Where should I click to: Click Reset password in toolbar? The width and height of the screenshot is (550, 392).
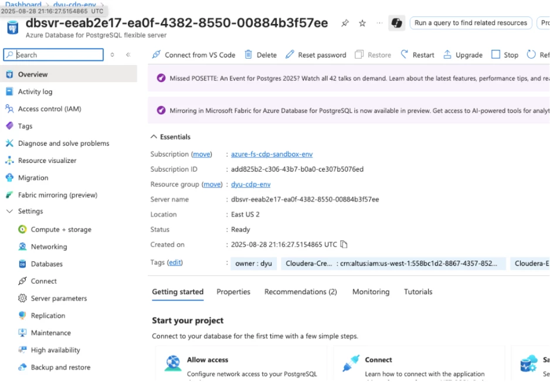[x=315, y=54]
